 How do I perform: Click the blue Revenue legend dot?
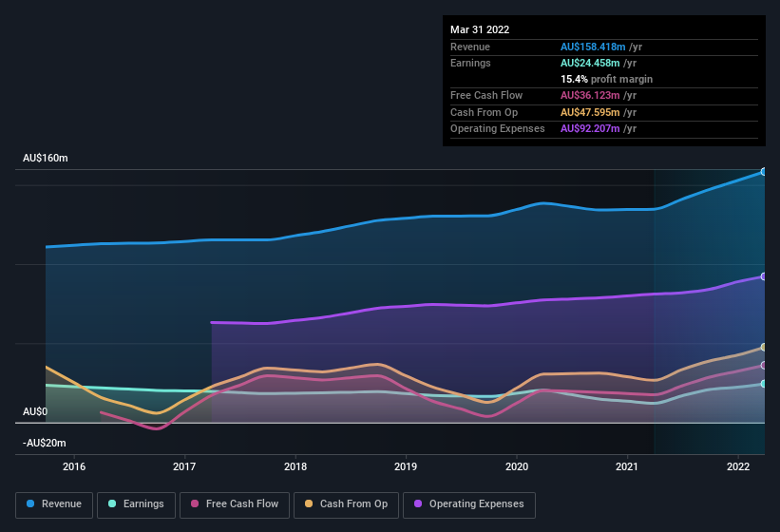click(x=31, y=503)
